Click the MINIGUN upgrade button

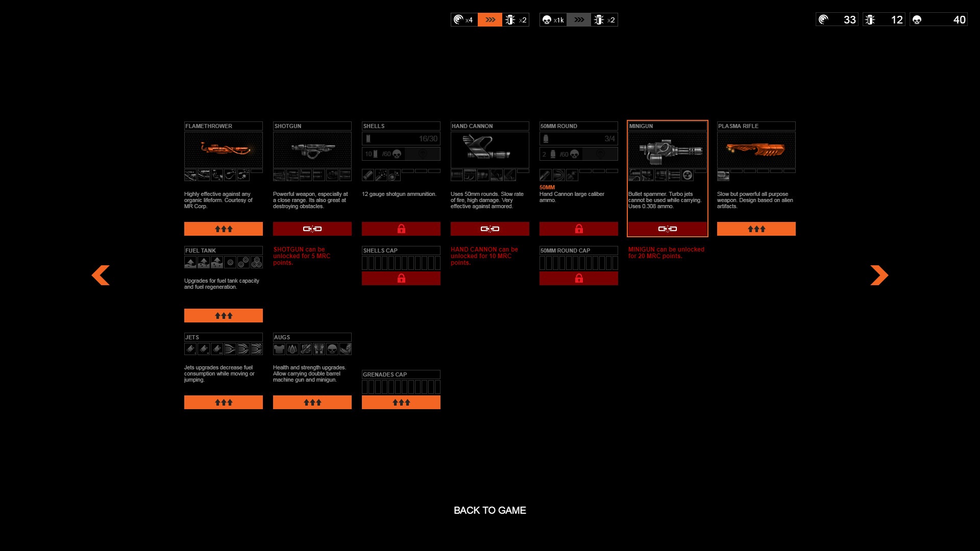[667, 229]
